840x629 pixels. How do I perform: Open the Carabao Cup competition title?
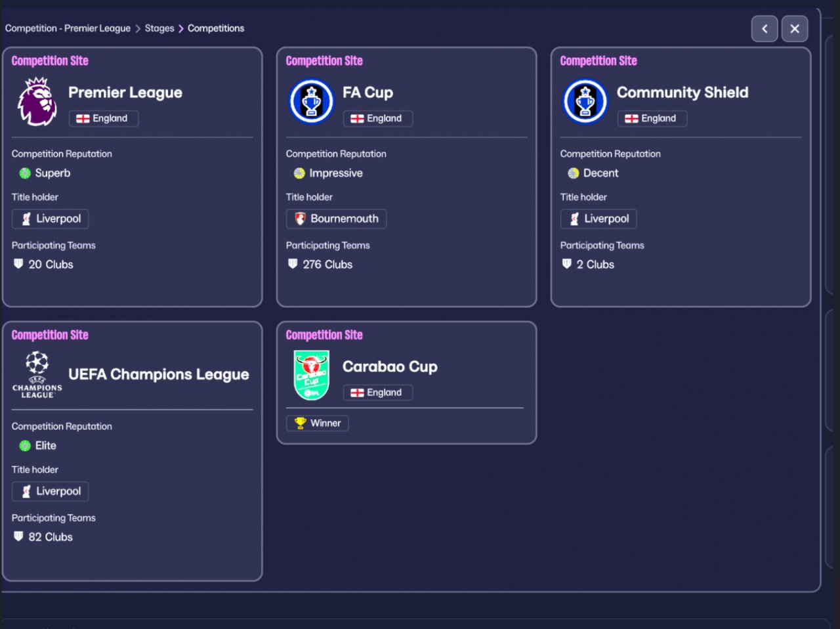pyautogui.click(x=390, y=366)
